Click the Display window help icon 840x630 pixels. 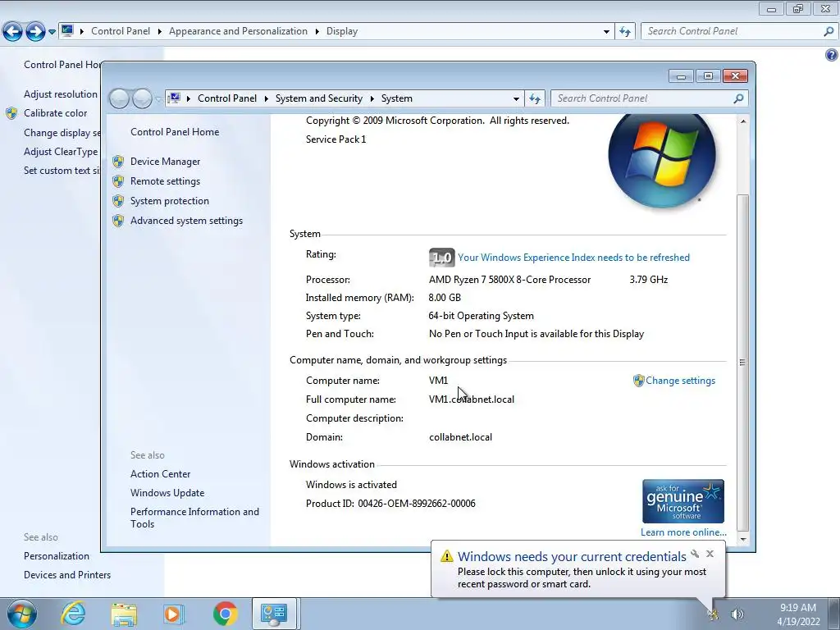pos(831,55)
